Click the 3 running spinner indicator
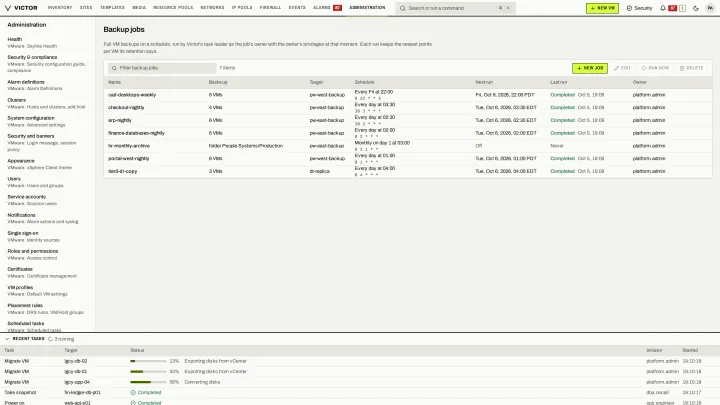720x405 pixels. pyautogui.click(x=61, y=339)
